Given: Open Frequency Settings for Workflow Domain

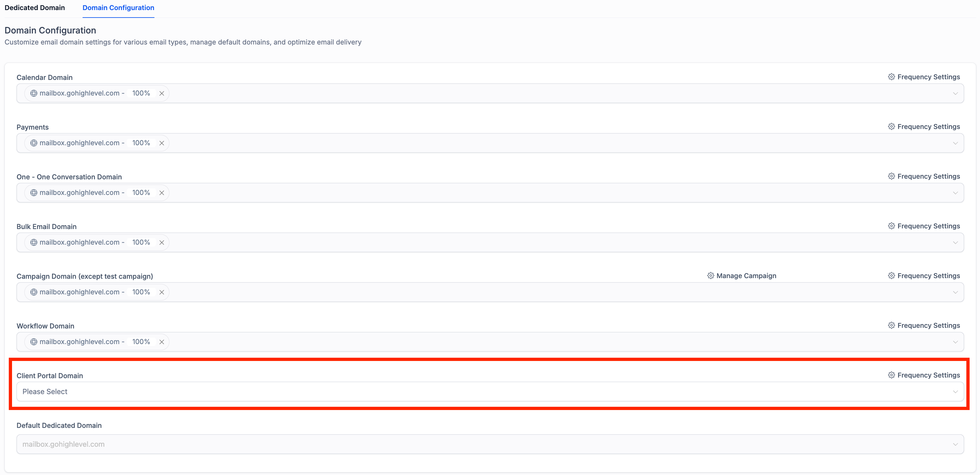Looking at the screenshot, I should pyautogui.click(x=924, y=326).
